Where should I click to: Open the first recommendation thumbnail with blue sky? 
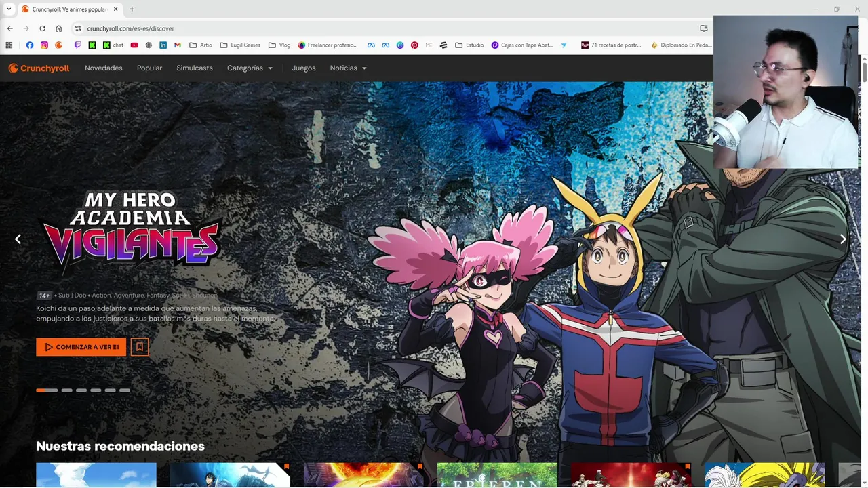[x=96, y=474]
